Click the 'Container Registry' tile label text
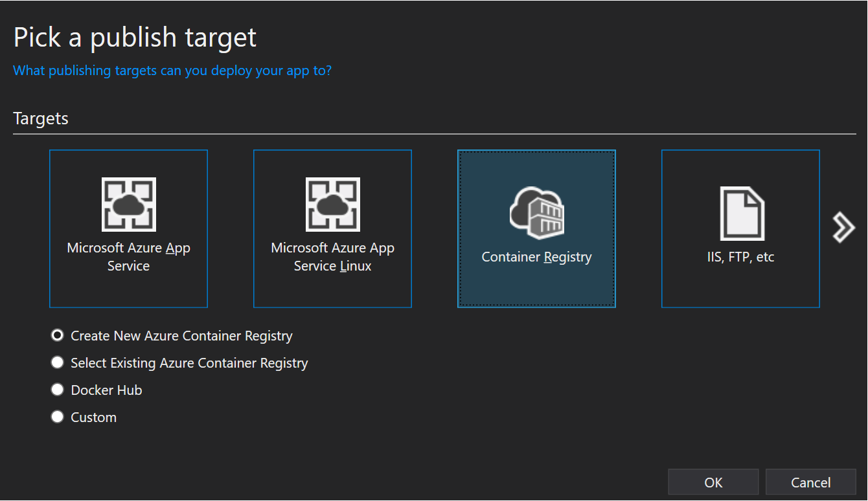The width and height of the screenshot is (868, 501). (x=537, y=257)
